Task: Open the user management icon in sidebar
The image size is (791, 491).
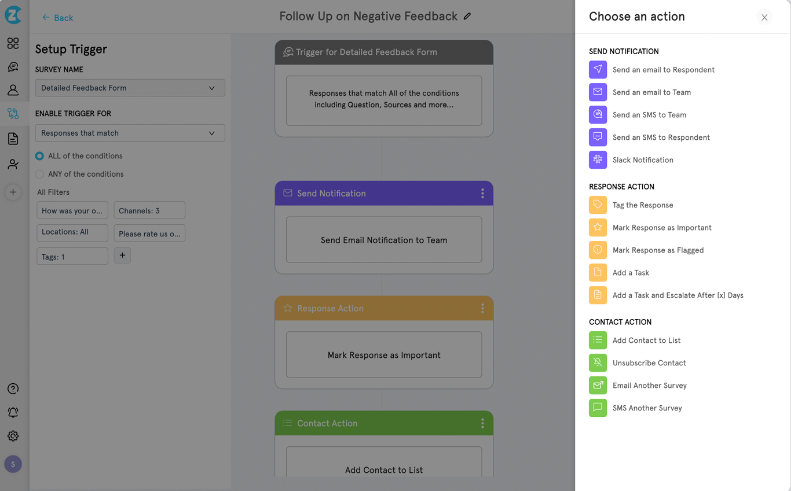Action: (13, 164)
